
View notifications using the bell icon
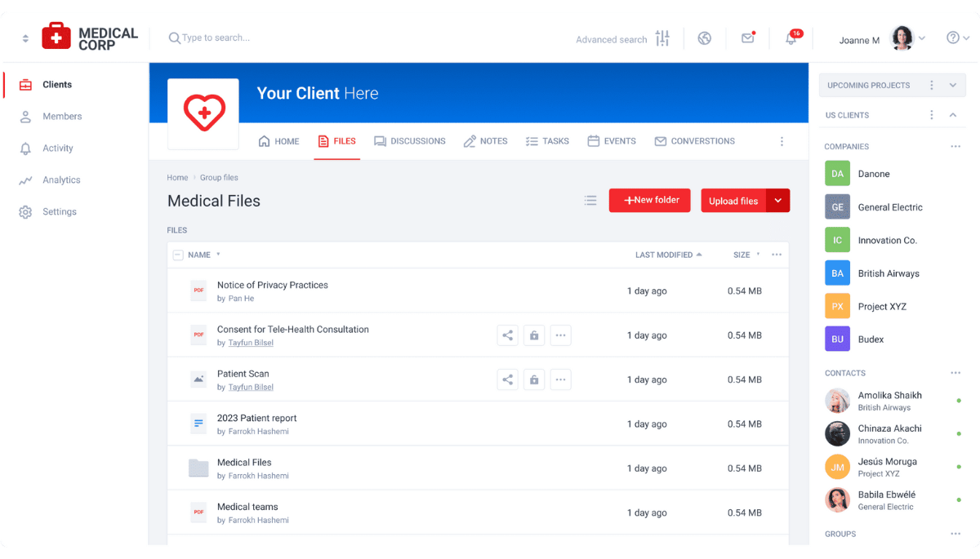(x=790, y=38)
